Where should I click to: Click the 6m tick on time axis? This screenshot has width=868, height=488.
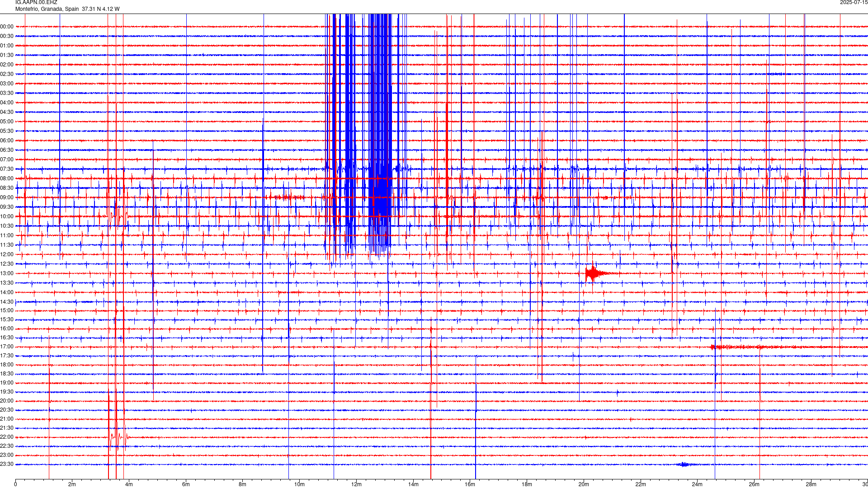[x=186, y=484]
